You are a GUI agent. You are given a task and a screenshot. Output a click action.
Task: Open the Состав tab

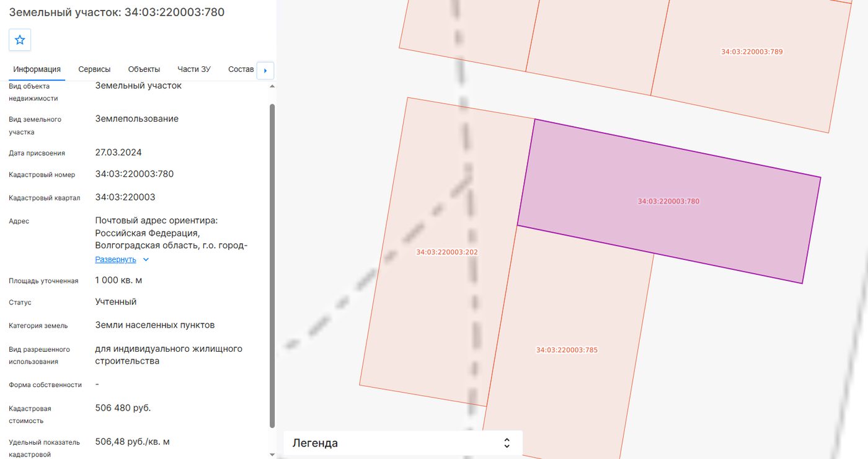tap(241, 69)
